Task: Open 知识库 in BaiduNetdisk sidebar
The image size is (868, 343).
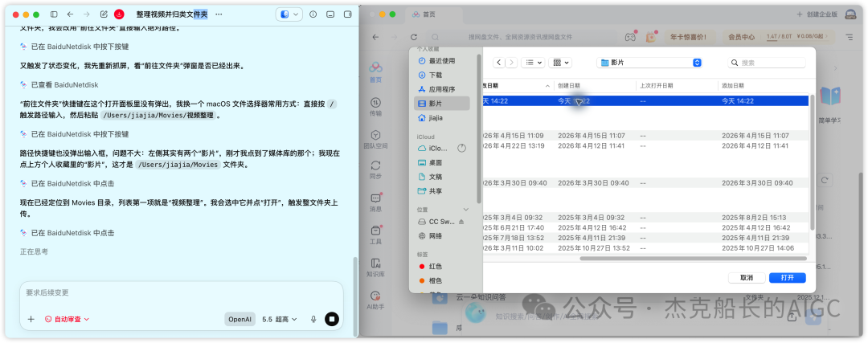Action: (376, 267)
